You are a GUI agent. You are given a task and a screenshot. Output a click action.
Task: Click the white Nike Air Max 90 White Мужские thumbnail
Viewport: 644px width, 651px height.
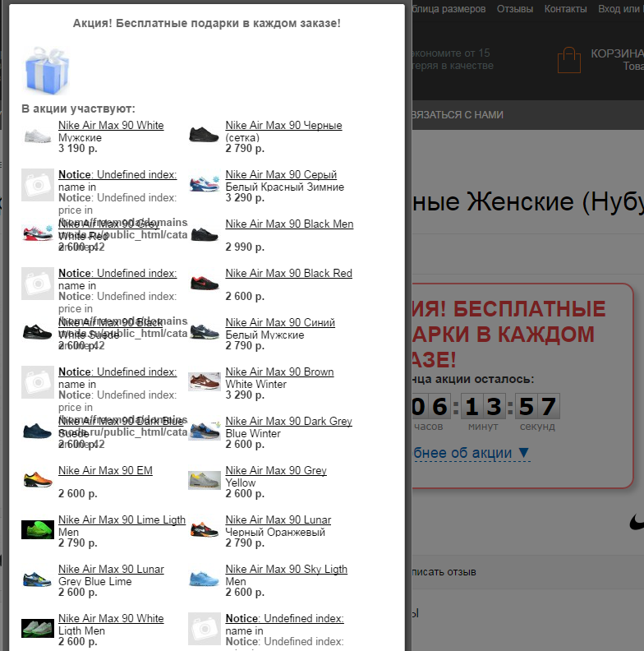tap(38, 136)
